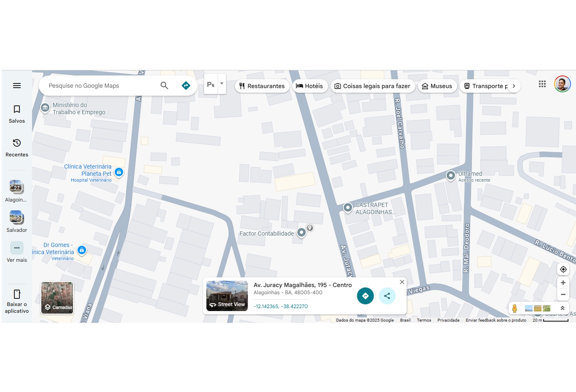576x392 pixels.
Task: Zoom in the map with plus button
Action: click(563, 282)
